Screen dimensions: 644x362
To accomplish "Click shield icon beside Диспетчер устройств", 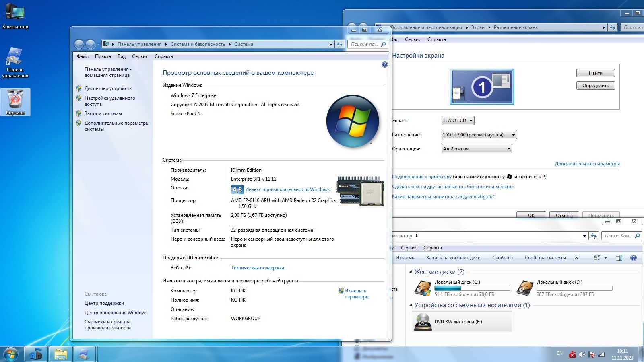I will tap(78, 88).
